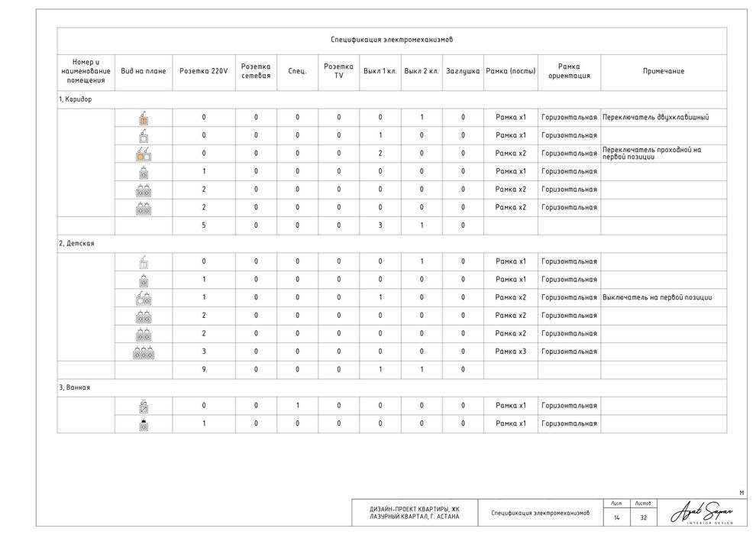756x535 pixels.
Task: Click the Рамка ориентация column header
Action: point(569,71)
